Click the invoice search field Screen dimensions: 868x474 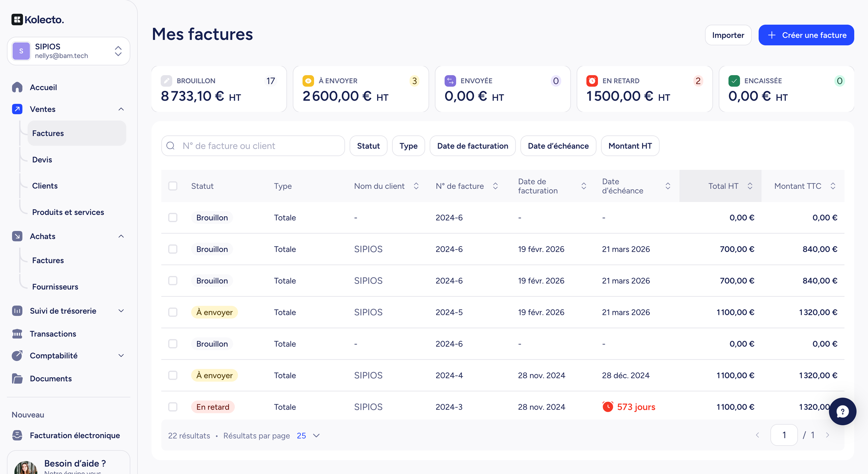tap(253, 146)
